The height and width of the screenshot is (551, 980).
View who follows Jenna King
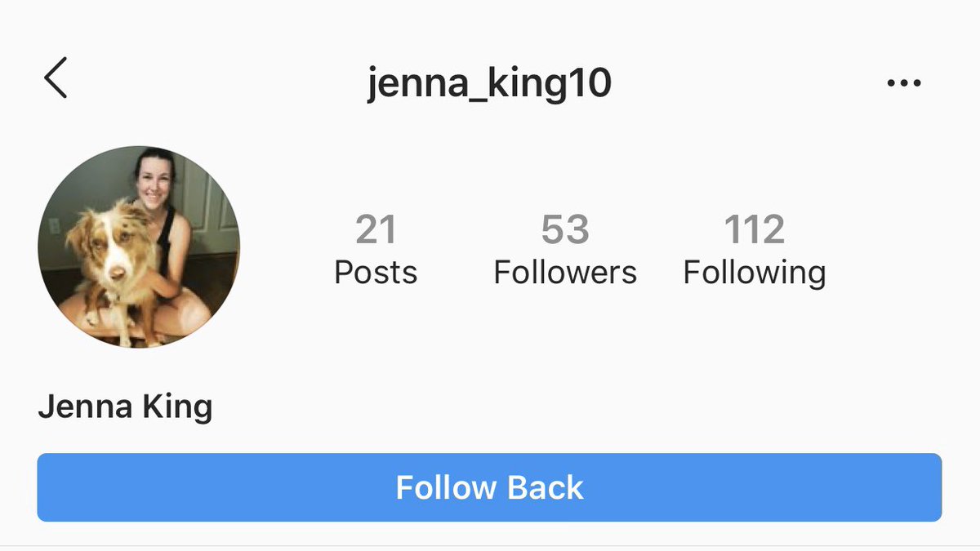coord(565,251)
